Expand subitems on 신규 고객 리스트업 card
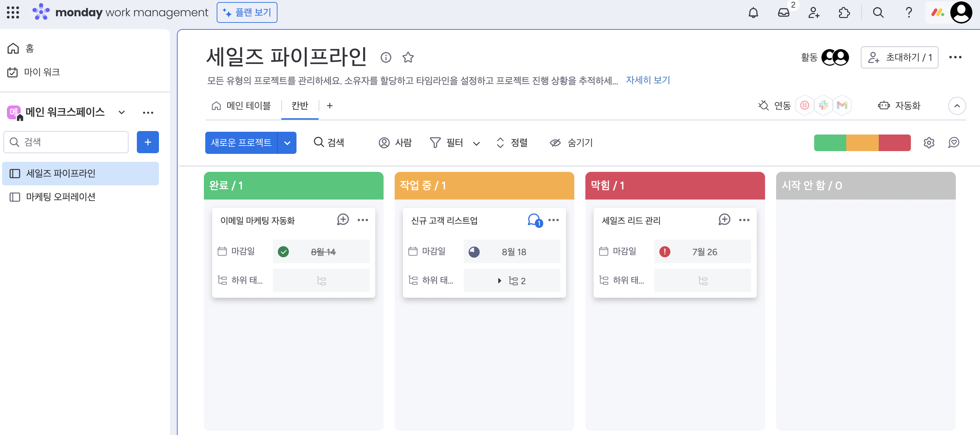980x435 pixels. (x=500, y=281)
